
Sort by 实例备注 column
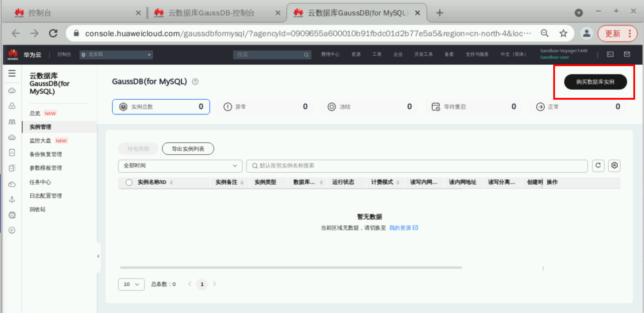coord(242,182)
